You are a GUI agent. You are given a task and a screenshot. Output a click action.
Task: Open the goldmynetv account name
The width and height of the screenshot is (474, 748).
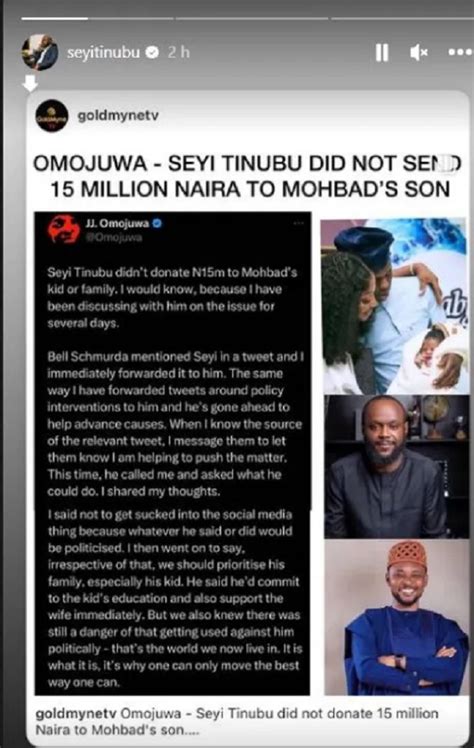click(118, 115)
